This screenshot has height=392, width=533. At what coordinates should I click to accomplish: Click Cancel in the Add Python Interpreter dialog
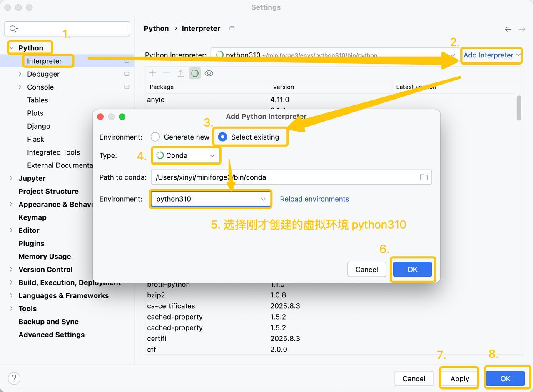(366, 270)
